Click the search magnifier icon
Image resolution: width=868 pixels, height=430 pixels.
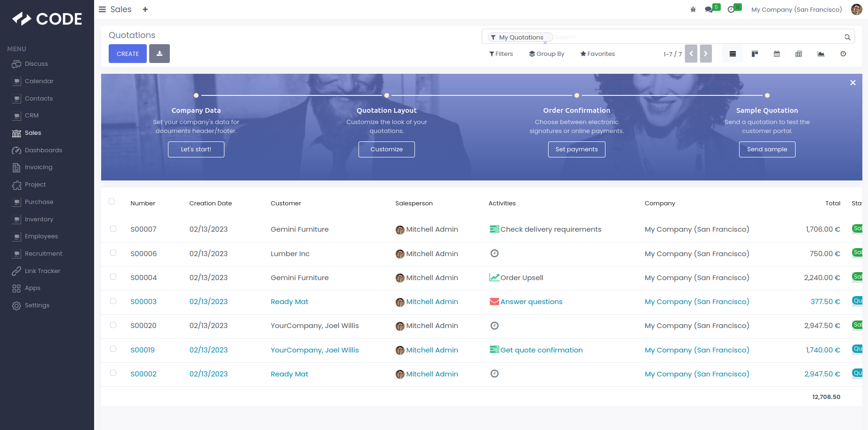pos(847,37)
